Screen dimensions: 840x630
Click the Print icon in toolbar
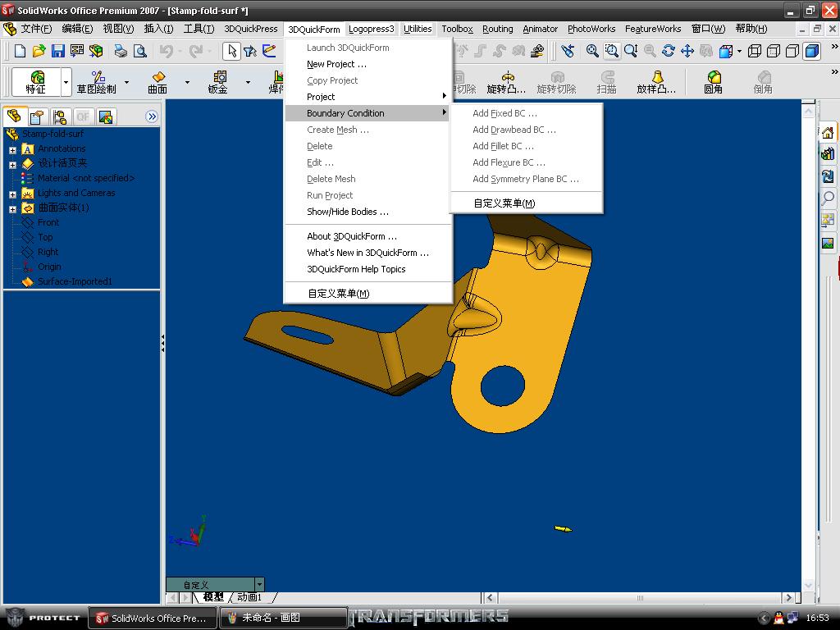tap(121, 51)
